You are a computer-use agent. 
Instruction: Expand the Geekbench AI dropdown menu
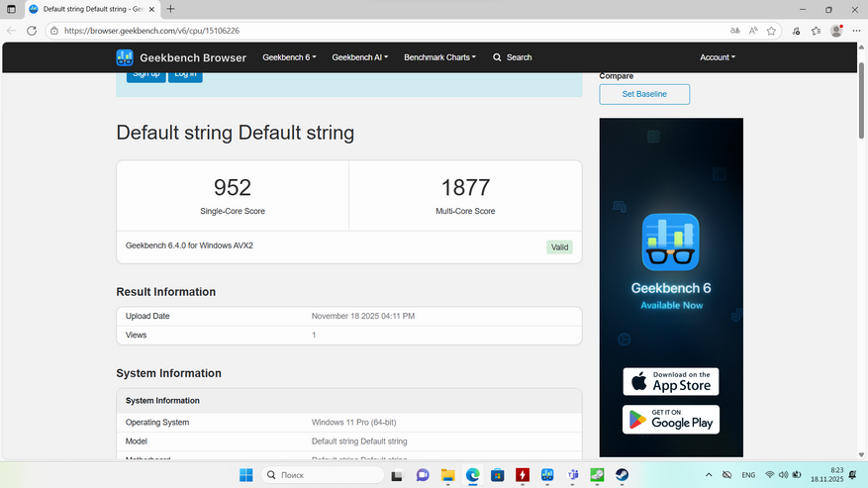point(360,57)
